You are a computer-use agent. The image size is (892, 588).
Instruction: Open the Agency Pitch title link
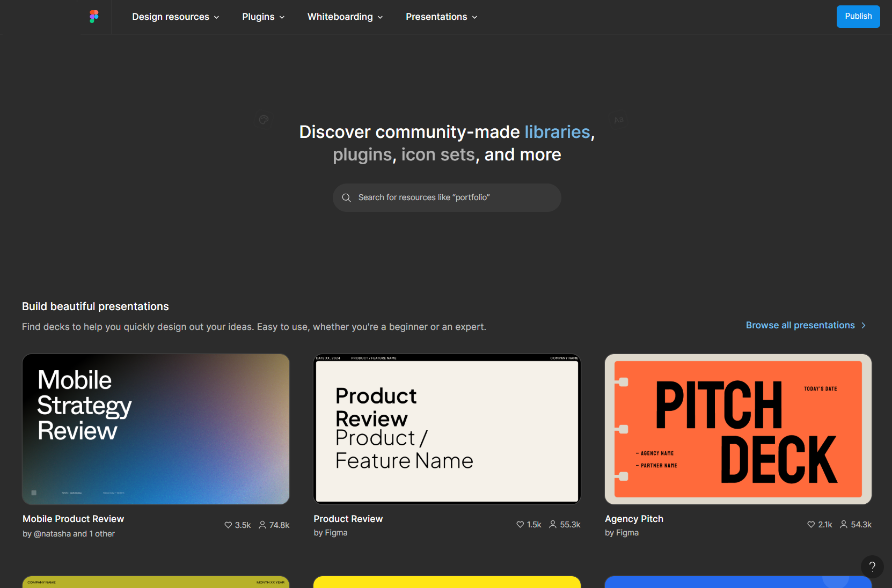tap(634, 519)
